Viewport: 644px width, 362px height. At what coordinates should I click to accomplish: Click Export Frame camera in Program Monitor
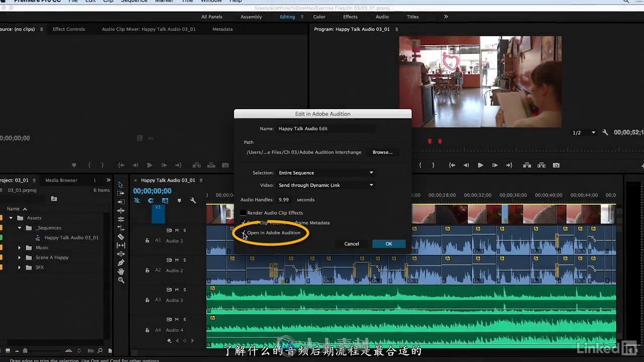(x=556, y=165)
